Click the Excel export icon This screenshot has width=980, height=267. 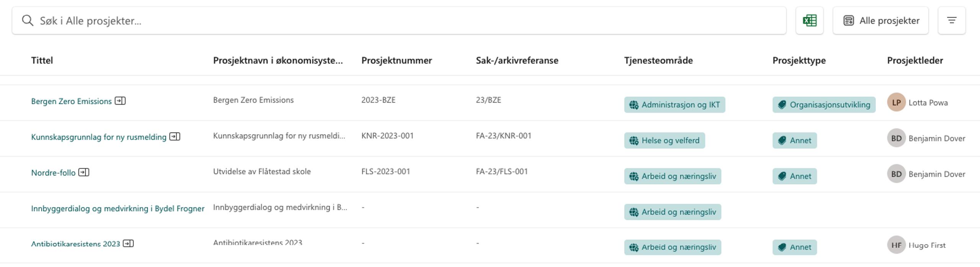pyautogui.click(x=809, y=20)
